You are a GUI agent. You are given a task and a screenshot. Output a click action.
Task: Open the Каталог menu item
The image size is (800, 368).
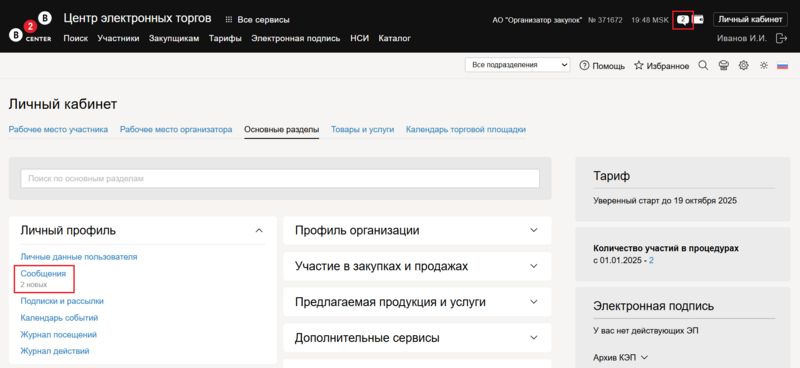pyautogui.click(x=394, y=38)
